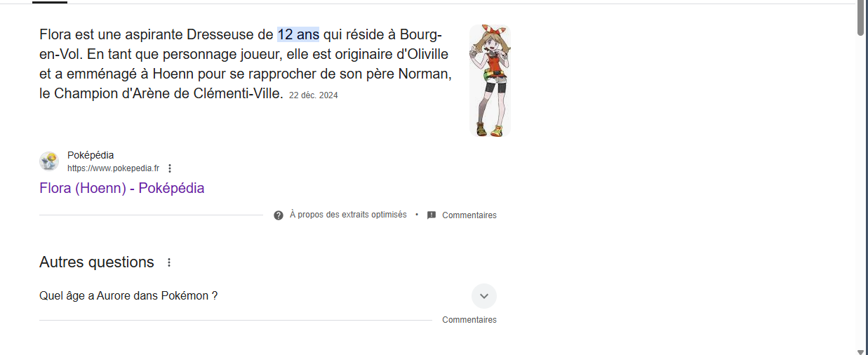Viewport: 868px width, 355px height.
Task: Click the Poképédia site name
Action: click(x=91, y=155)
